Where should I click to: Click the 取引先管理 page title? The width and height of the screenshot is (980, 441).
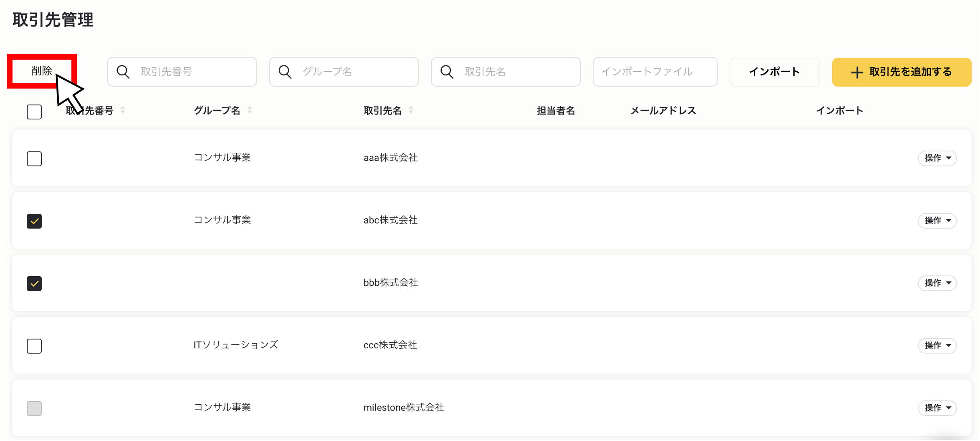click(53, 19)
